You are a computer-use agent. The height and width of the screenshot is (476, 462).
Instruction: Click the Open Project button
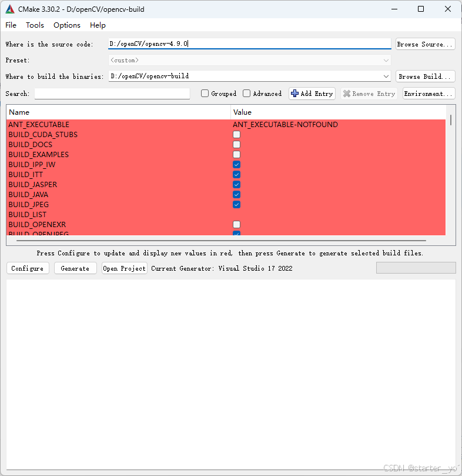(x=125, y=268)
